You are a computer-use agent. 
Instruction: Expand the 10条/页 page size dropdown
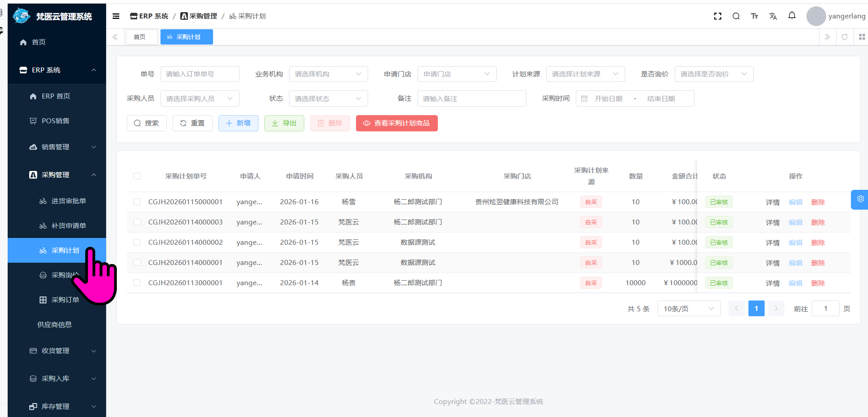(689, 309)
